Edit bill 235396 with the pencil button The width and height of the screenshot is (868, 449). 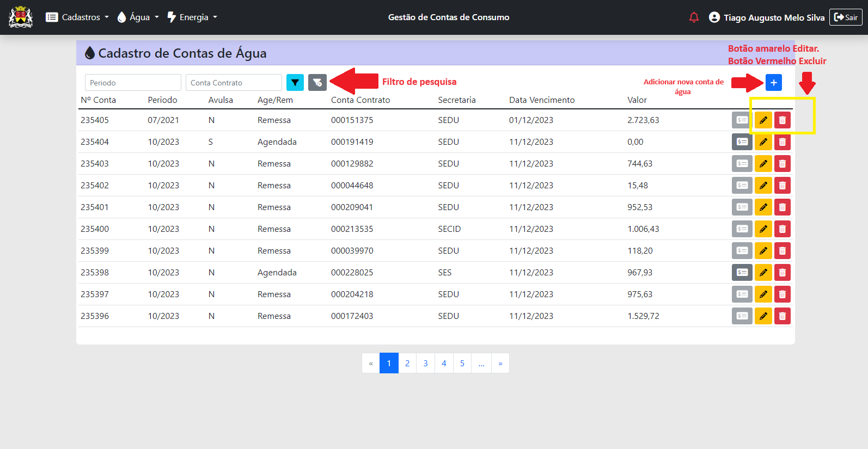point(763,316)
